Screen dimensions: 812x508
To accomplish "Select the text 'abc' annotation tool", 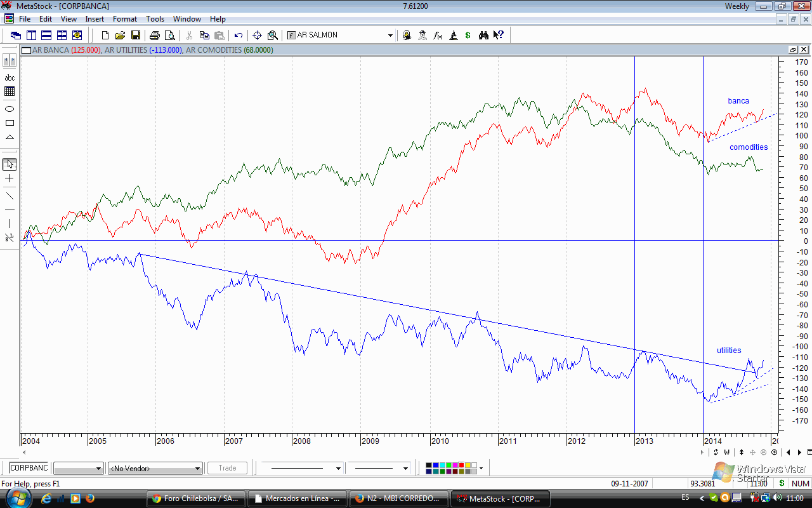I will point(10,77).
